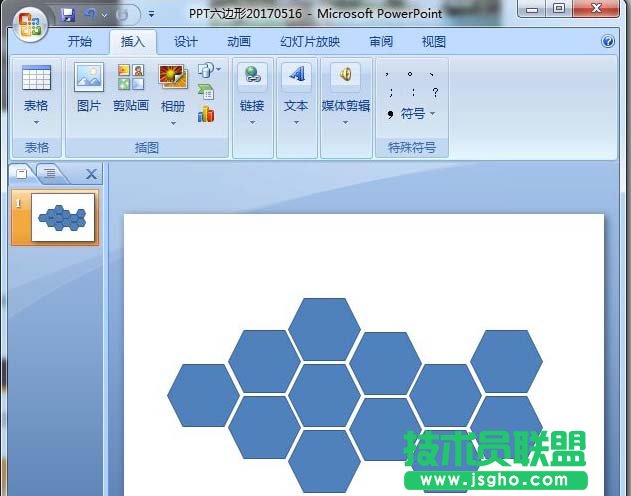Switch to the 设计 (Design) tab
The width and height of the screenshot is (631, 496).
click(186, 42)
